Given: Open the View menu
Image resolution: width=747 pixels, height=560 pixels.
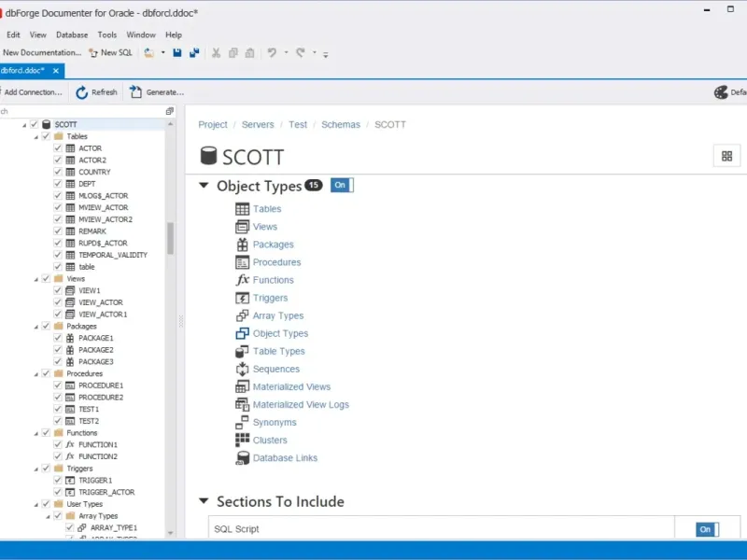Looking at the screenshot, I should 38,35.
